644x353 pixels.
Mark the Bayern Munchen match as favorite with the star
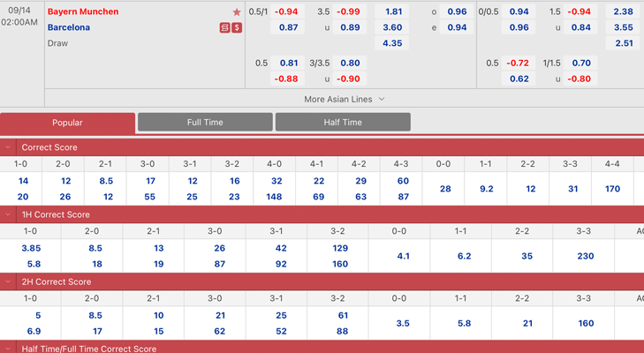point(237,11)
